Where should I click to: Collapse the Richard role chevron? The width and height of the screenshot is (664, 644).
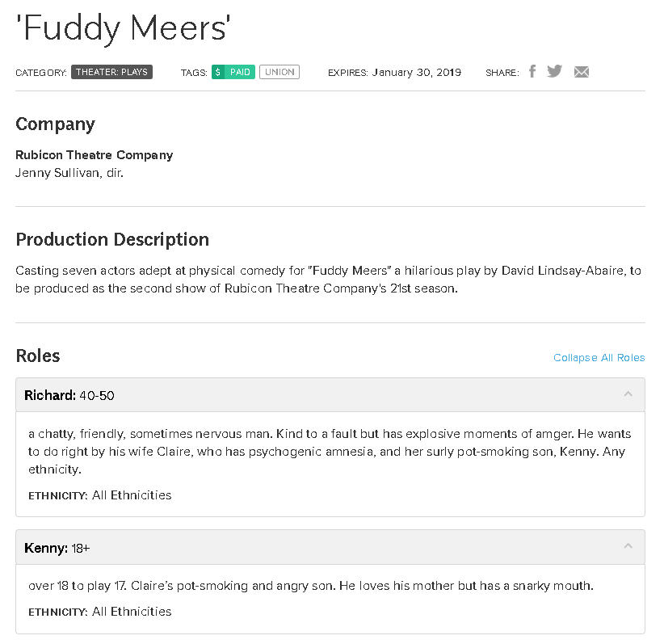coord(628,394)
